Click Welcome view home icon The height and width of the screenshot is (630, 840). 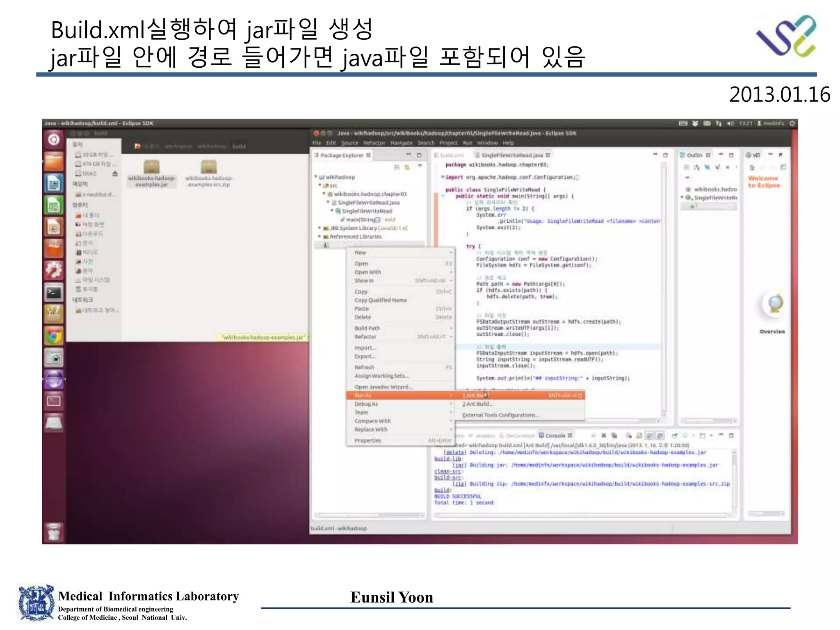pyautogui.click(x=752, y=167)
